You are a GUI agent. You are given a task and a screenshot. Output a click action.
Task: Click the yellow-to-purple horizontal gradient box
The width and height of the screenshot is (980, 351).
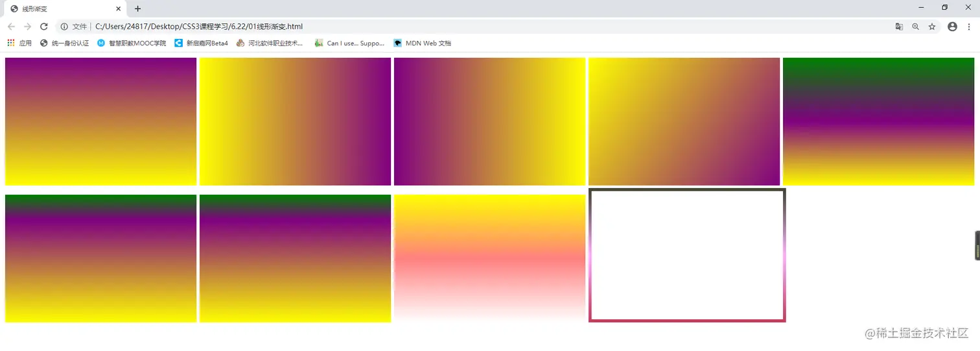pyautogui.click(x=295, y=121)
